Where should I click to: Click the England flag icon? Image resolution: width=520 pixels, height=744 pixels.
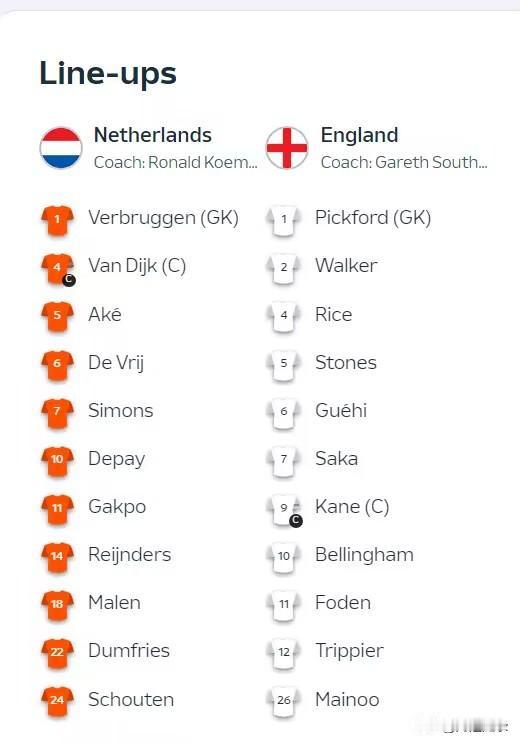coord(287,148)
